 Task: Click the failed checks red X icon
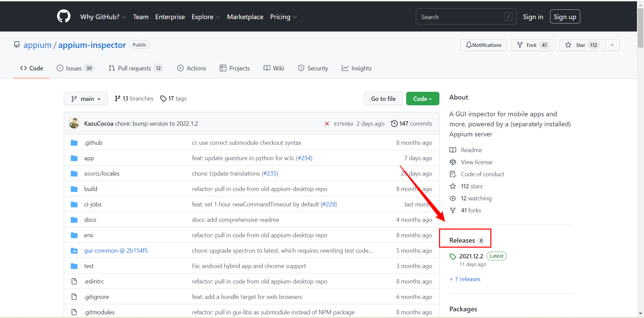click(327, 124)
